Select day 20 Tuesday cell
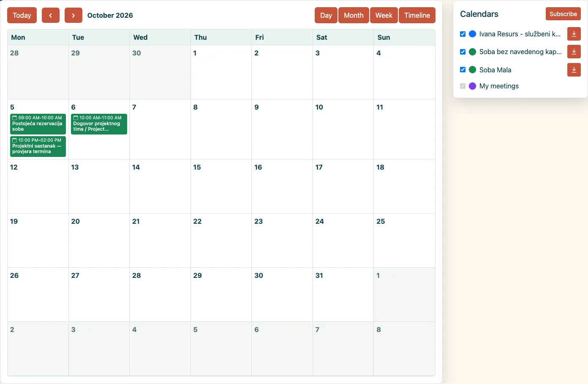The image size is (588, 384). pos(99,240)
